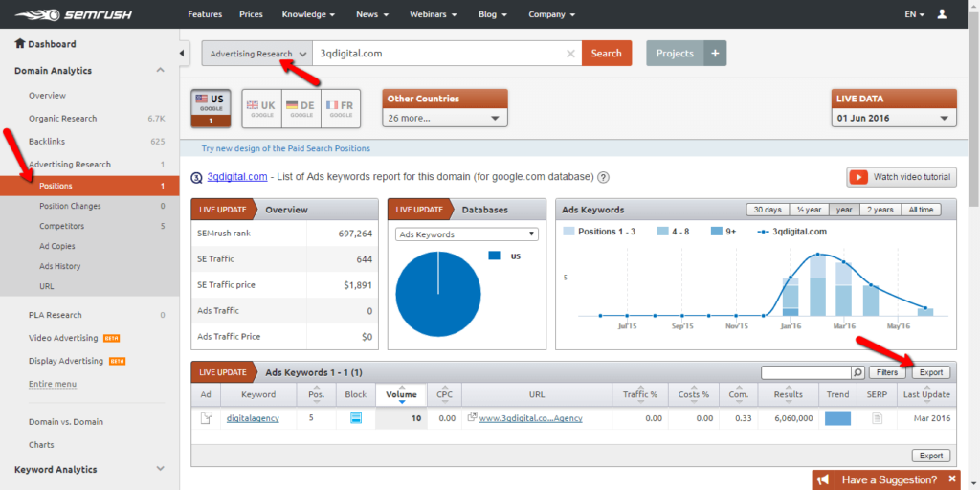The height and width of the screenshot is (490, 980).
Task: Collapse the Domain Analytics section
Action: pos(161,70)
